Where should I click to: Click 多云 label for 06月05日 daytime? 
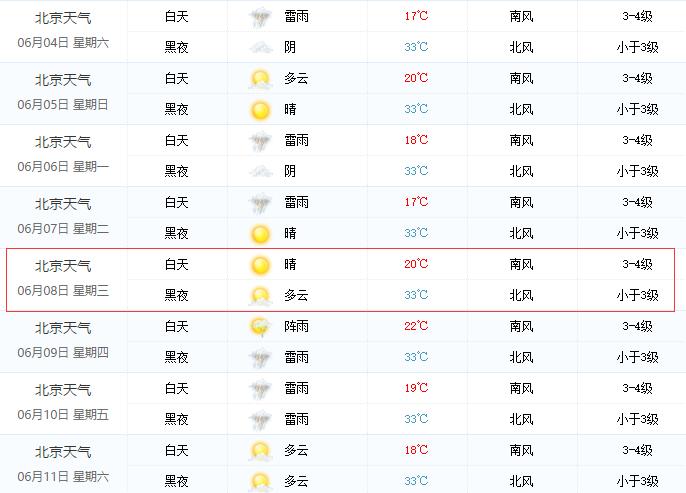[x=297, y=78]
